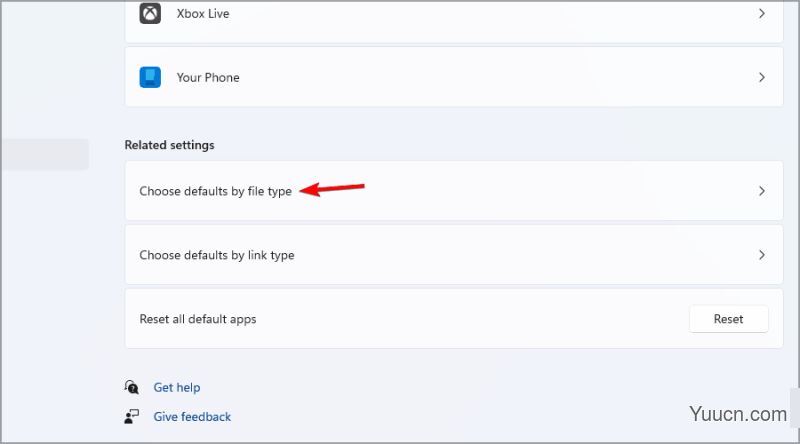Click the Your Phone app icon
Screen dimensions: 800x444
150,77
